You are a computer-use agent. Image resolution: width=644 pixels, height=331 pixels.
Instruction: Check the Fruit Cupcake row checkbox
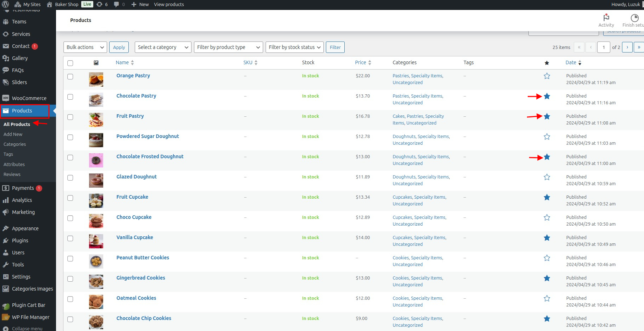[x=70, y=198]
